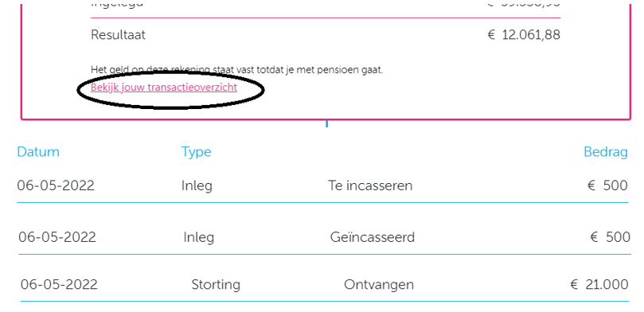Click the € 500 amount for Geïncasseerd
Image resolution: width=644 pixels, height=312 pixels.
tap(610, 237)
